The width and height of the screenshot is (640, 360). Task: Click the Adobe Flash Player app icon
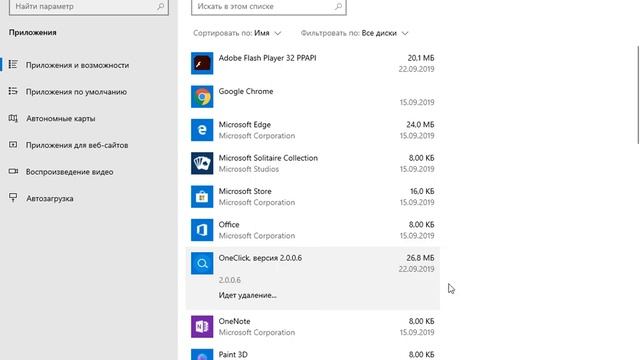(202, 63)
